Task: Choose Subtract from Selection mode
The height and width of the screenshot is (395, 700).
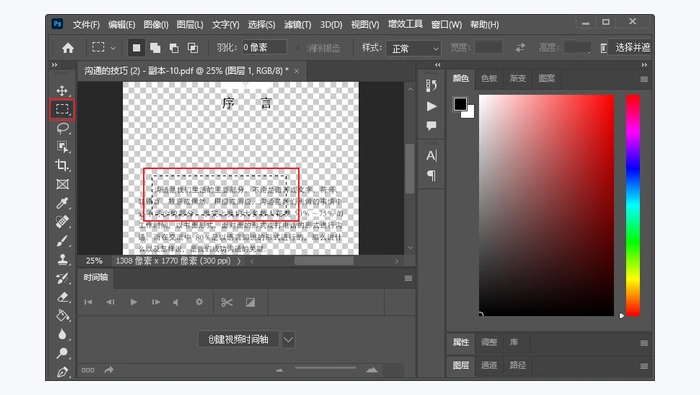Action: click(174, 48)
